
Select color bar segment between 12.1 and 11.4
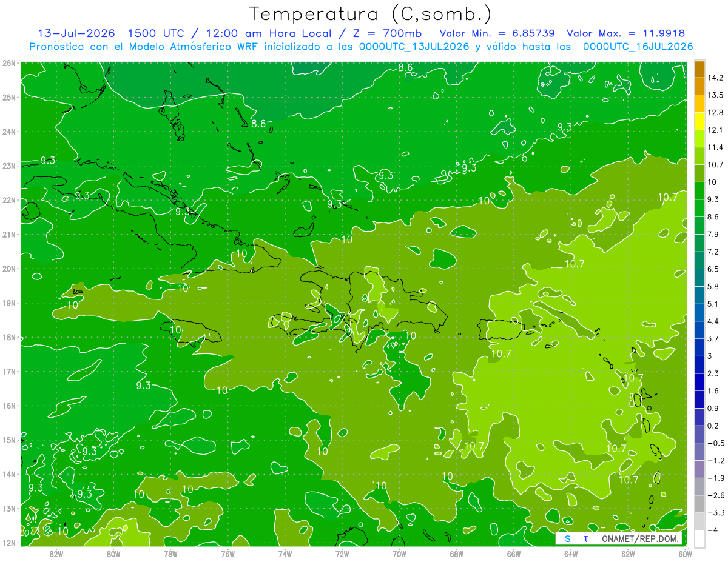(x=699, y=139)
